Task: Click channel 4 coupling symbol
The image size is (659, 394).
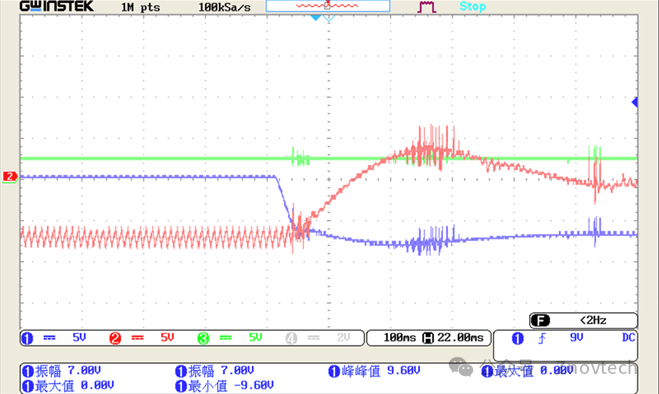Action: click(314, 338)
